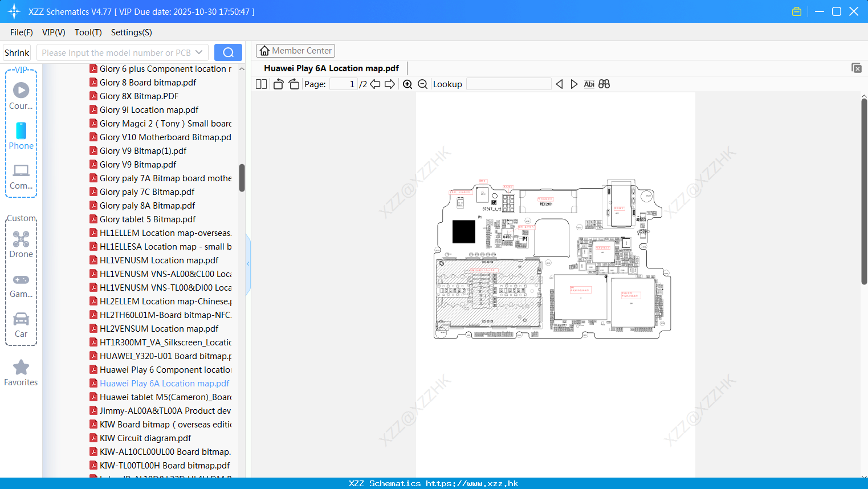This screenshot has height=489, width=868.
Task: Click the blue search button
Action: click(x=228, y=52)
